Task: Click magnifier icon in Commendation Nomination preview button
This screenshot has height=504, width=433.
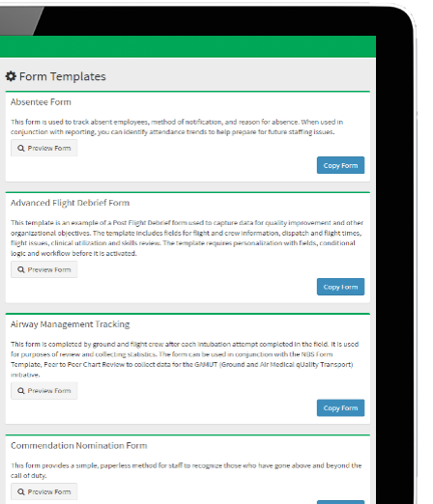Action: point(21,491)
